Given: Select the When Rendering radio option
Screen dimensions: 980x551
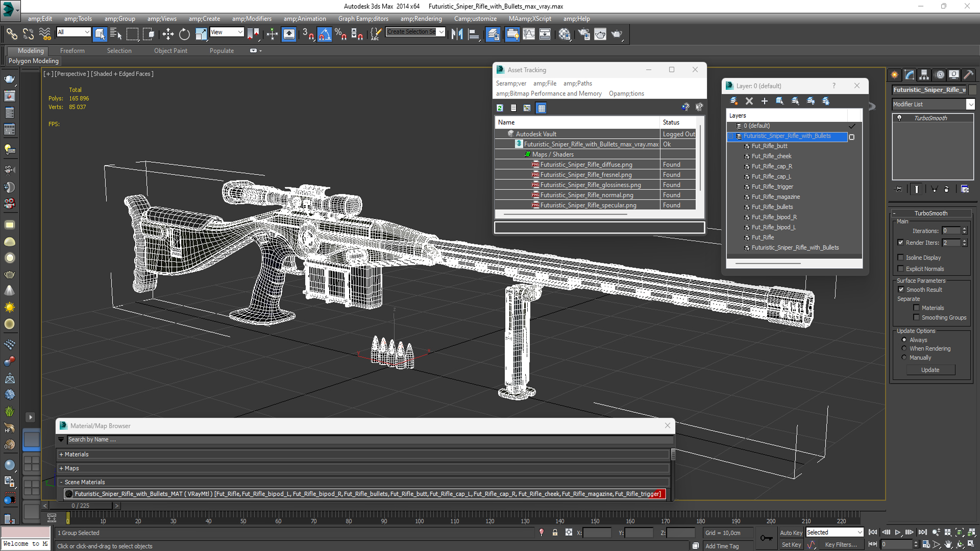Looking at the screenshot, I should coord(904,348).
